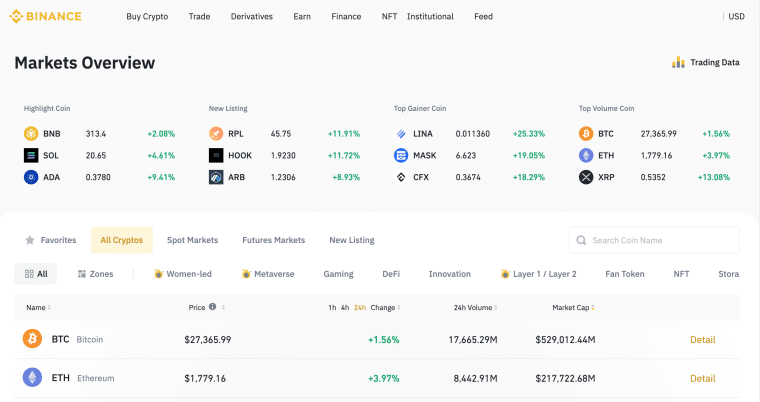Click the XRP coin icon
Viewport: 760px width, 402px height.
click(586, 177)
